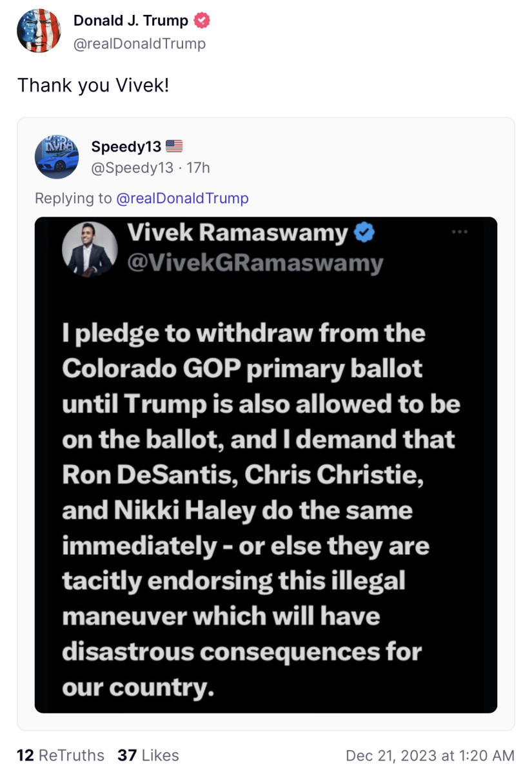Image resolution: width=532 pixels, height=774 pixels.
Task: Click Vivek Ramaswamy's circular profile photo
Action: (90, 248)
